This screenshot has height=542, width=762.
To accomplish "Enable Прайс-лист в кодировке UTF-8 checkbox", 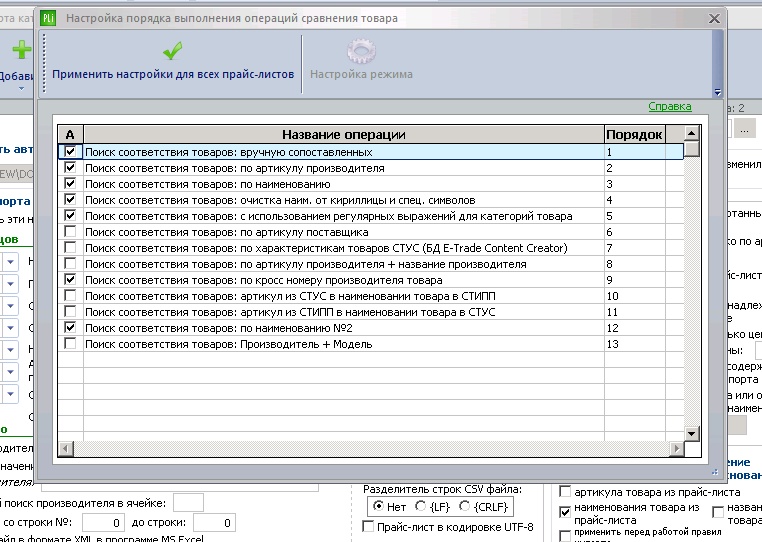I will 368,526.
